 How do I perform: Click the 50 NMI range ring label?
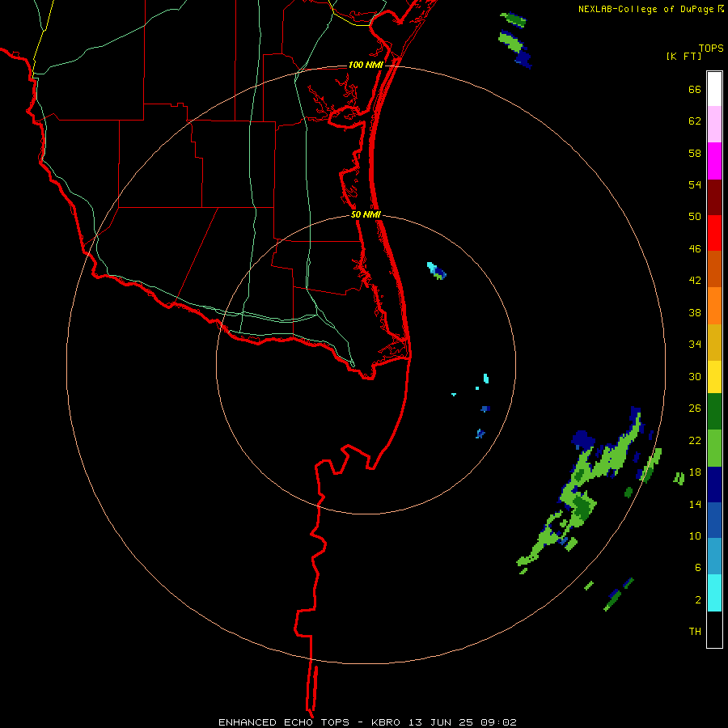point(366,214)
